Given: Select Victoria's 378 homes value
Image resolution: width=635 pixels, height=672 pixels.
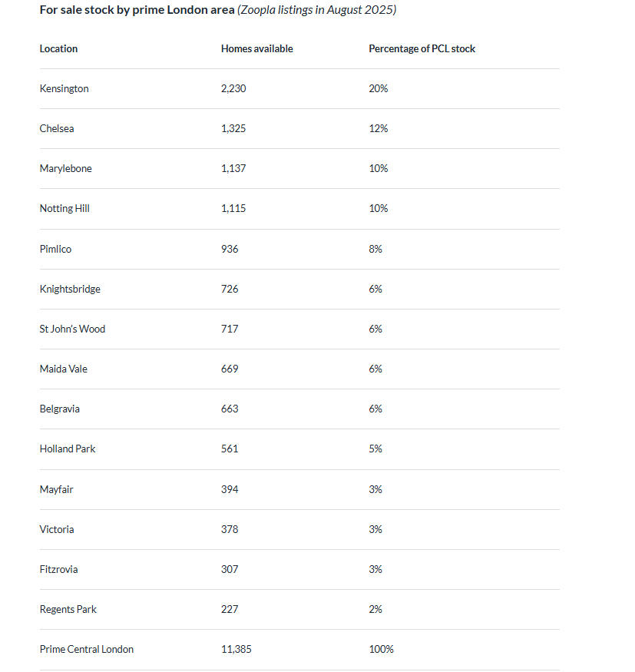Looking at the screenshot, I should [230, 529].
